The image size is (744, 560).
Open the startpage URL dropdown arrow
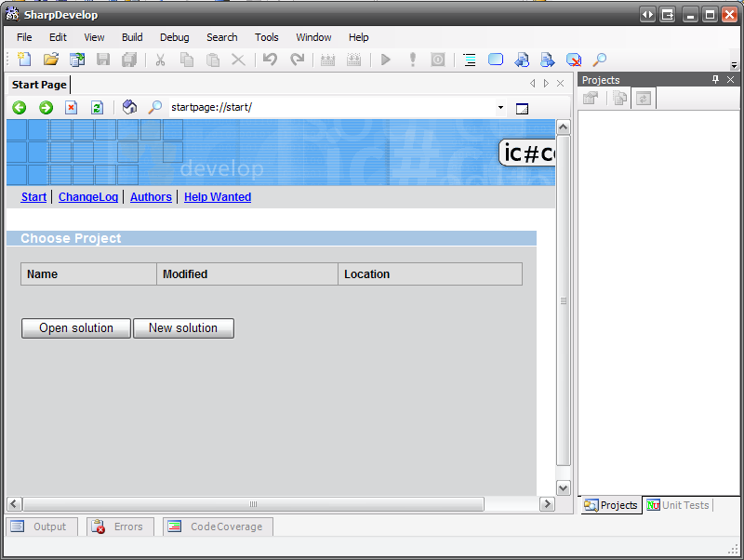coord(500,108)
